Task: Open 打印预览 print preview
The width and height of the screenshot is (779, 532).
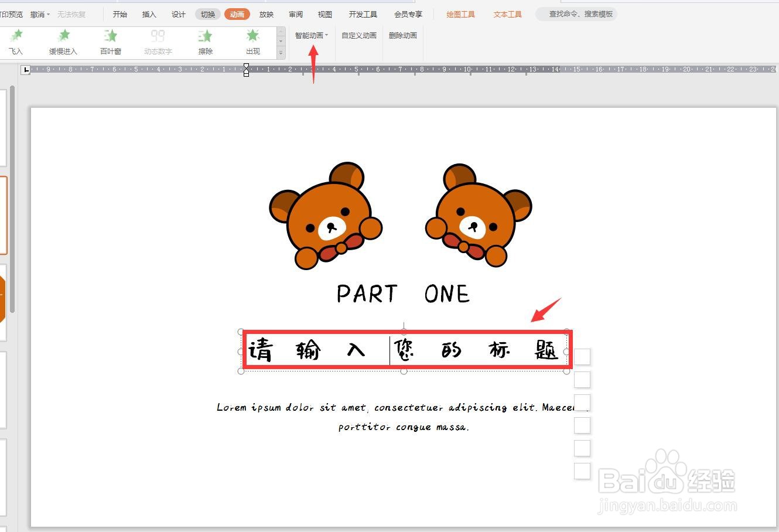Action: tap(12, 14)
